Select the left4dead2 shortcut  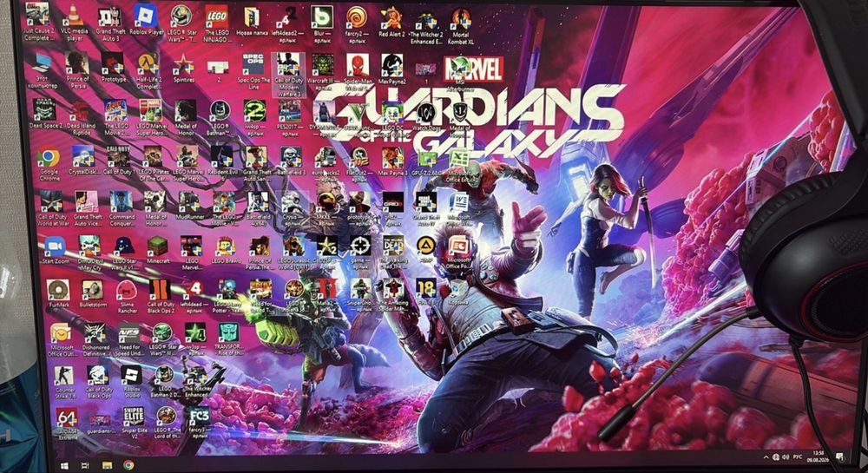point(287,23)
